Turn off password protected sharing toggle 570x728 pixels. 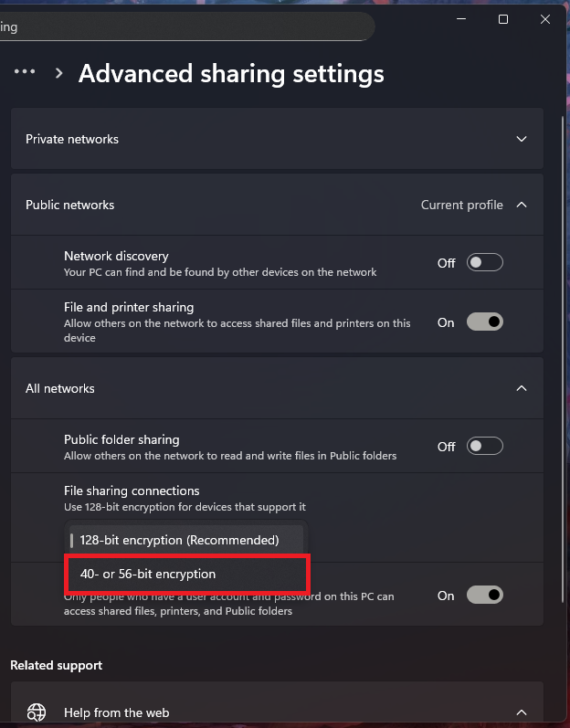click(484, 596)
